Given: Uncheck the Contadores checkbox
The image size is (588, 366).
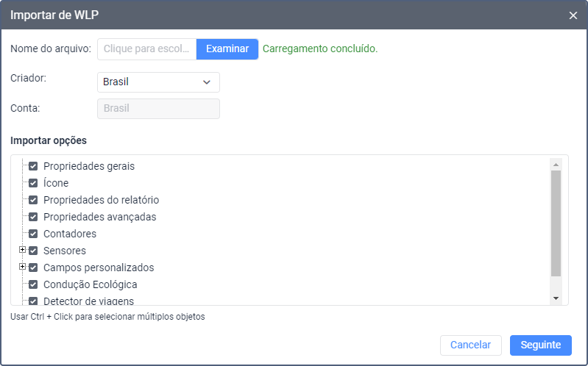Looking at the screenshot, I should [33, 234].
